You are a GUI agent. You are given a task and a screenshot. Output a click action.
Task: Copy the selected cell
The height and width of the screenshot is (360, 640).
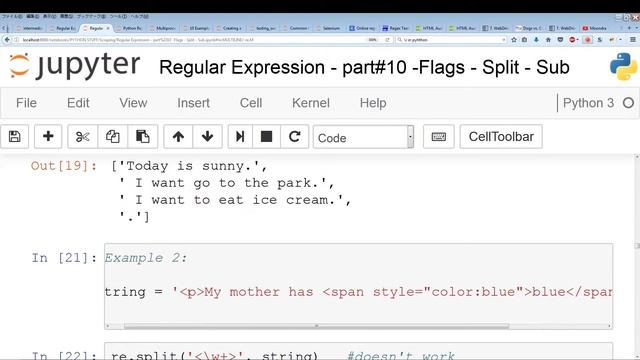pos(113,136)
